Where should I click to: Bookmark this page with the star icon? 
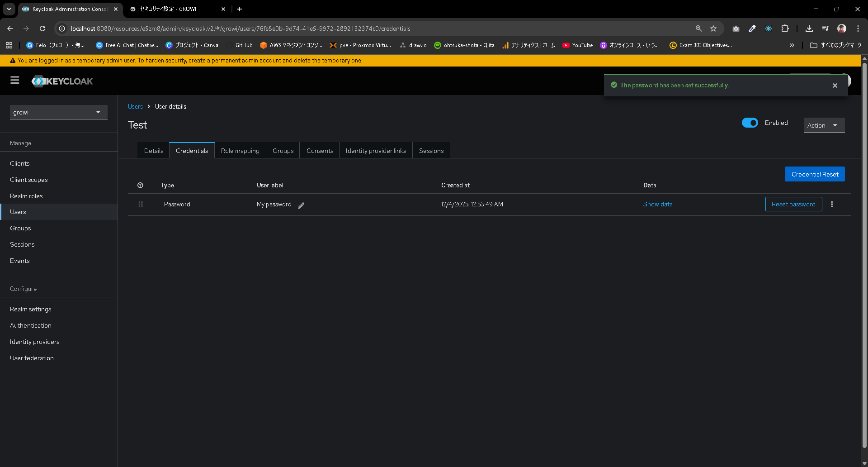713,29
